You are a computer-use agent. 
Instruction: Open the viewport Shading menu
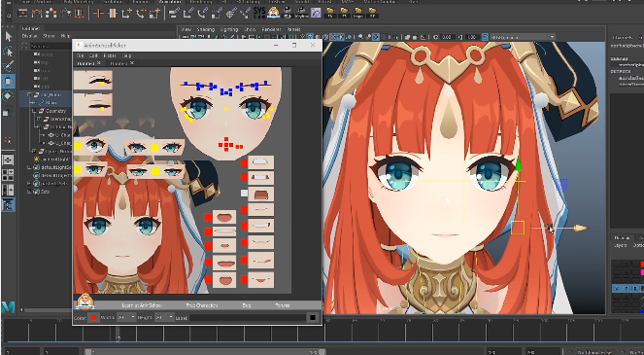tap(205, 29)
